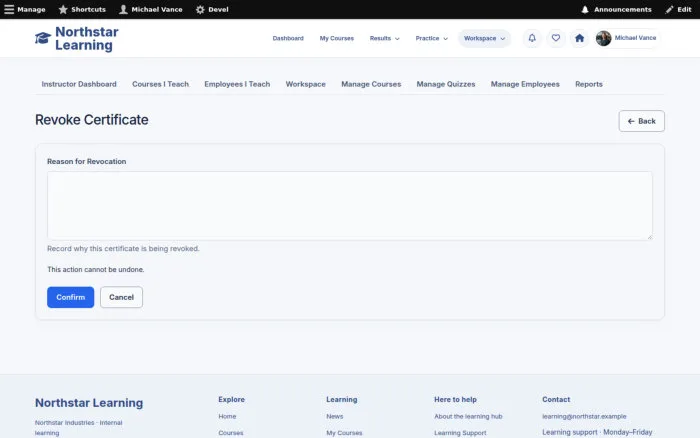This screenshot has height=438, width=700.
Task: Open the footer Home link
Action: 227,416
